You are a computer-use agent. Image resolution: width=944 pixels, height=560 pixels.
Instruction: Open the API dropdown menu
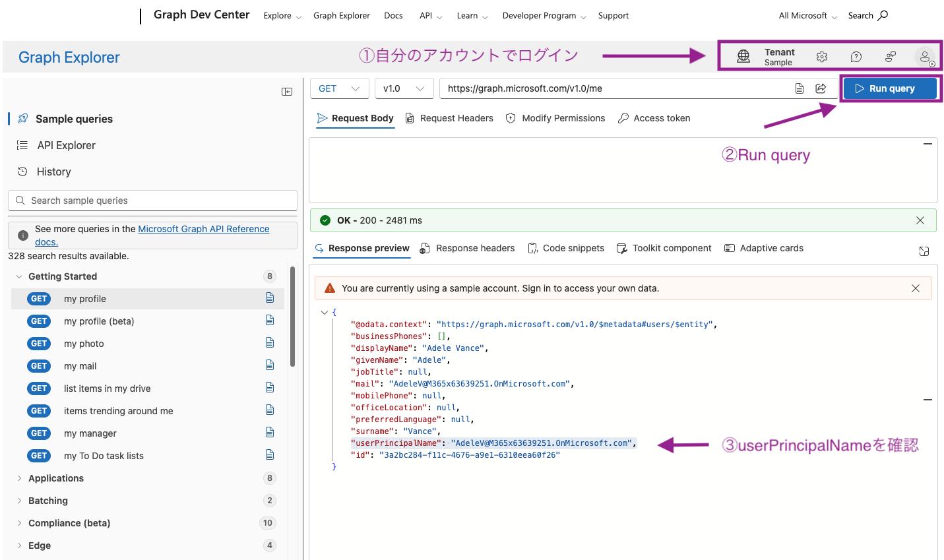[x=431, y=16]
